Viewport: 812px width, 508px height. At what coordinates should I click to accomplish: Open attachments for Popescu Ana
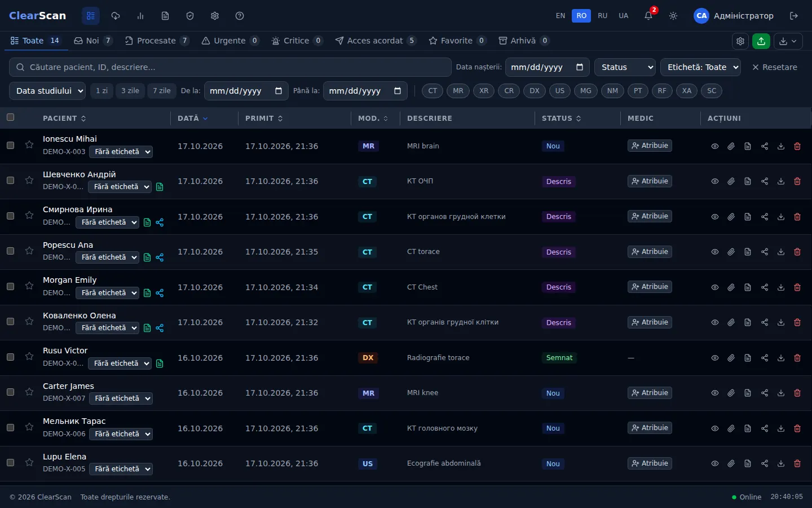731,252
